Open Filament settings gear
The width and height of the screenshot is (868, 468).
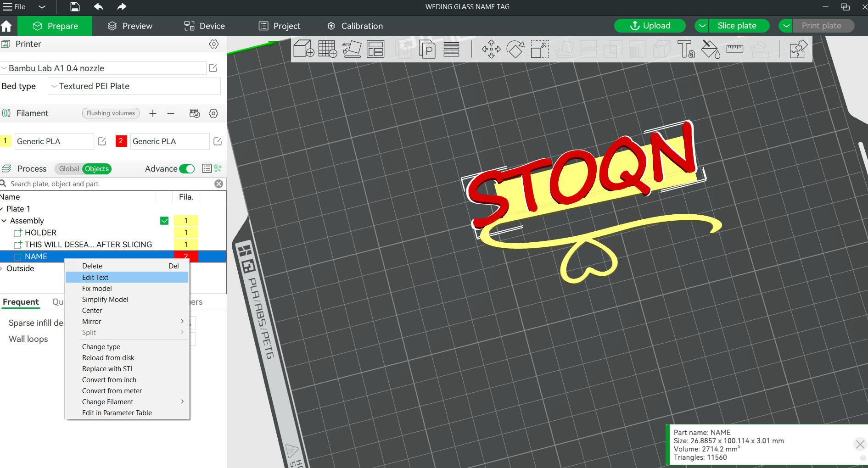pos(213,113)
